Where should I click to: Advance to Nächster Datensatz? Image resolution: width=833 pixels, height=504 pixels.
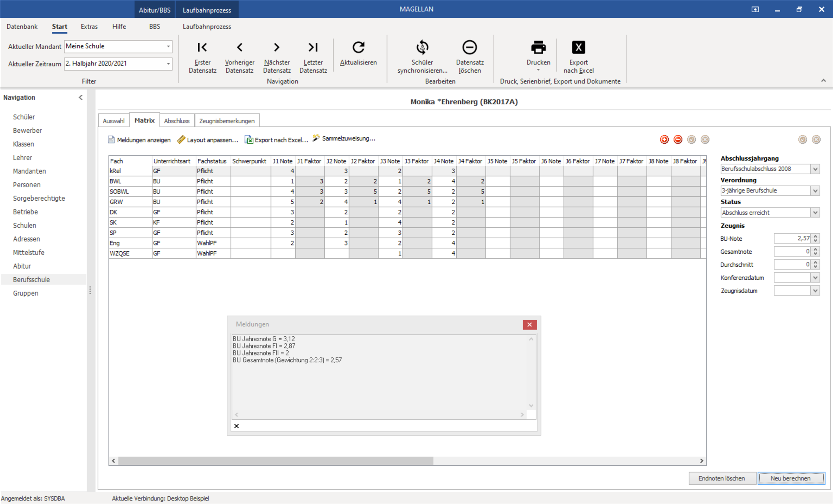tap(277, 57)
